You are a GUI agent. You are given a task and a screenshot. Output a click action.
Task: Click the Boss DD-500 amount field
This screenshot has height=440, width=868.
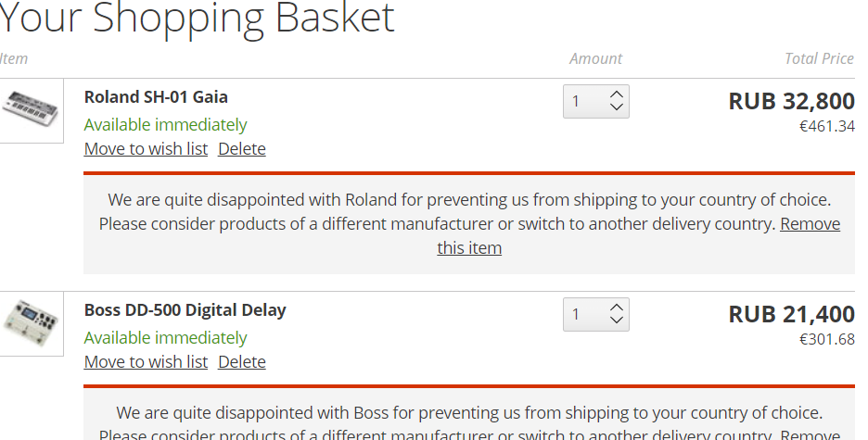(x=595, y=314)
